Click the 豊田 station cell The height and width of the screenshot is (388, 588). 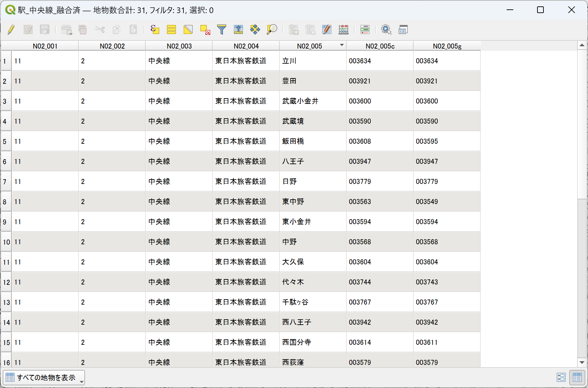click(x=313, y=81)
